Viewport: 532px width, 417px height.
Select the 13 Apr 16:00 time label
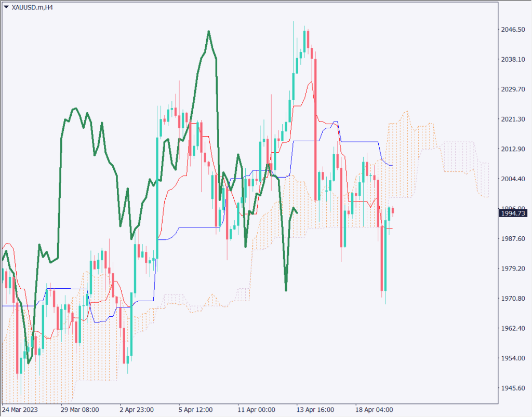pyautogui.click(x=315, y=410)
